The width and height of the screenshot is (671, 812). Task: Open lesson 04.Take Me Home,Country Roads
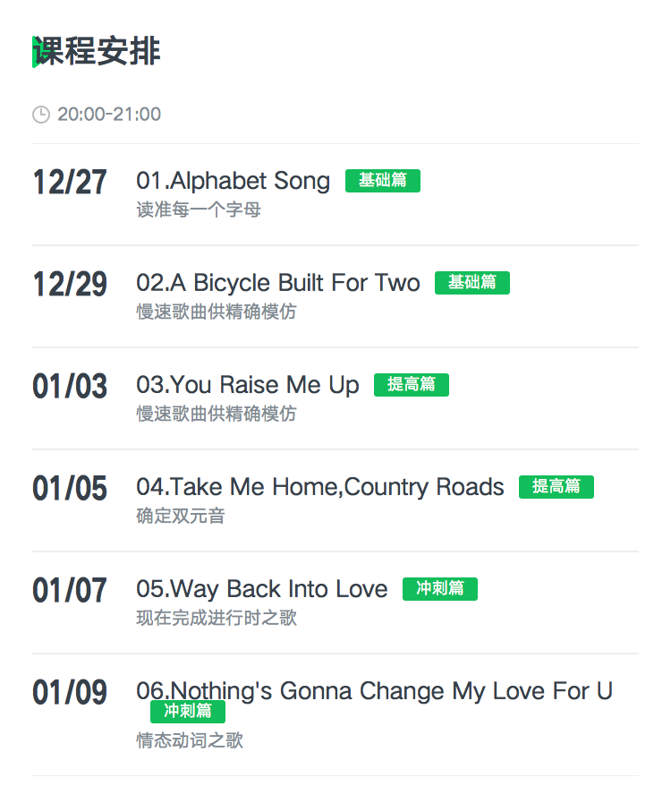coord(319,487)
